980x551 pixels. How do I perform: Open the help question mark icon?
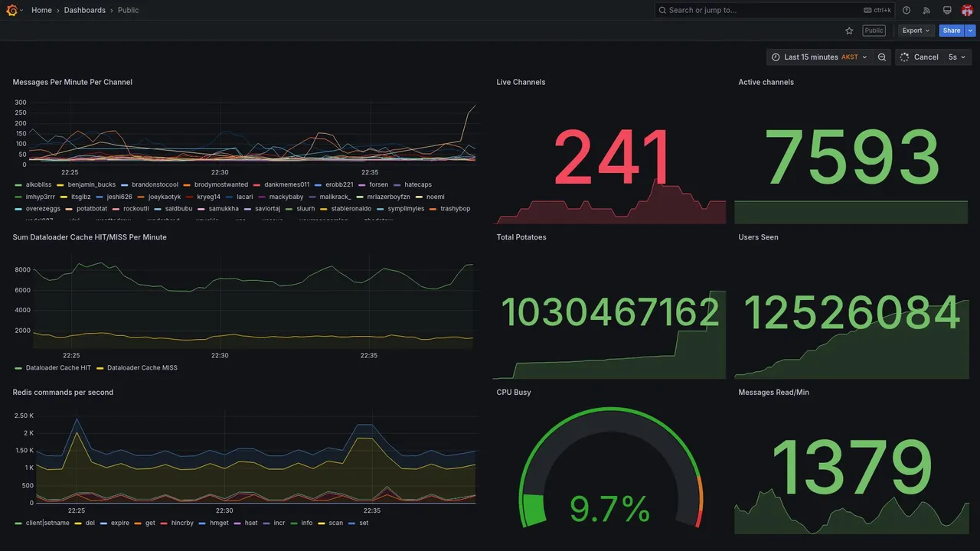click(906, 10)
